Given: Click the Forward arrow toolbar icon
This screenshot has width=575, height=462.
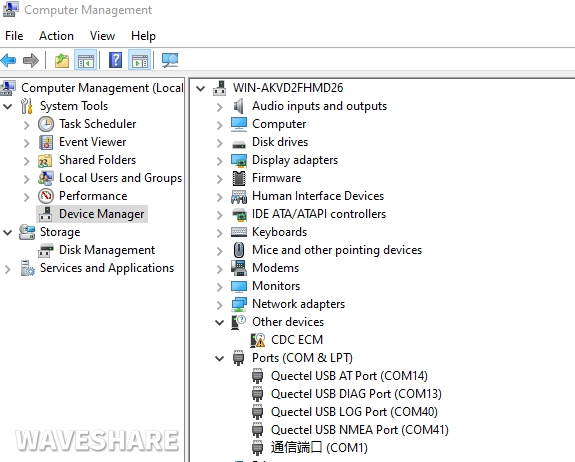Looking at the screenshot, I should coord(31,60).
